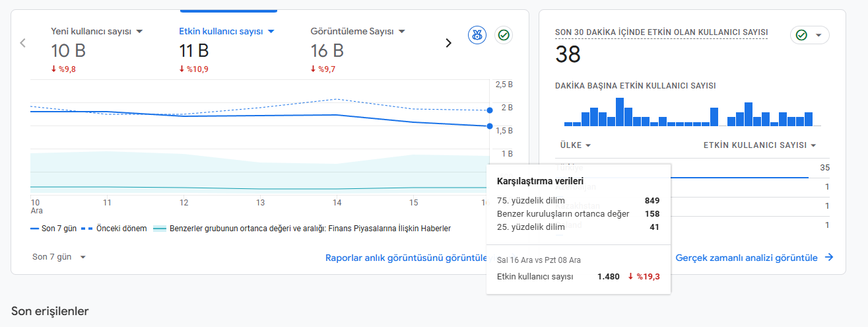Click the Önceki dönem legend entry

click(114, 229)
